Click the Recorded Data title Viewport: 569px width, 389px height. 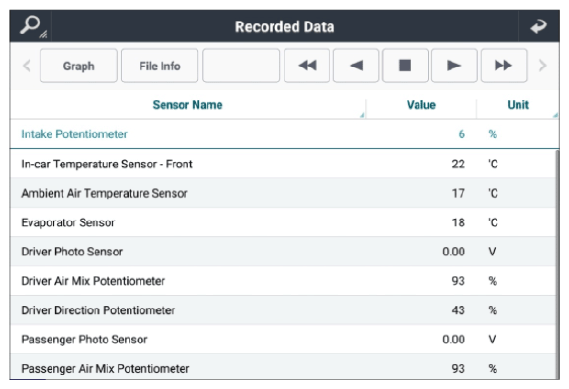[x=284, y=27]
